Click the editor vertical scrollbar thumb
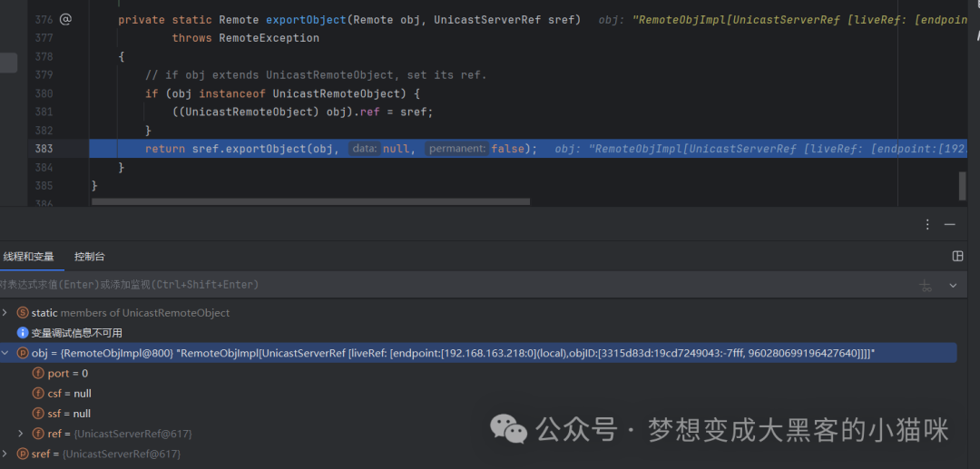The height and width of the screenshot is (469, 980). [963, 186]
